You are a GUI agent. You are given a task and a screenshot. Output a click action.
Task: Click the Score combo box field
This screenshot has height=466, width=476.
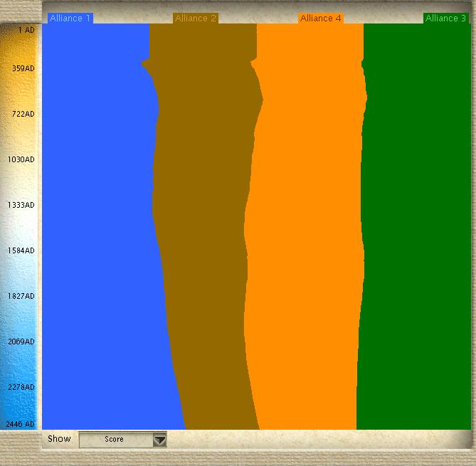coord(115,440)
